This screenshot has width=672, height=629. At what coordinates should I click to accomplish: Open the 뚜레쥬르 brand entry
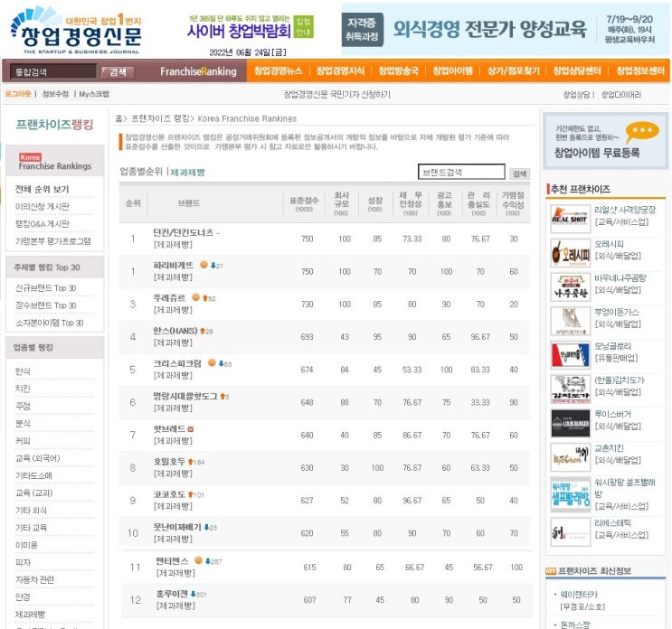click(x=169, y=298)
